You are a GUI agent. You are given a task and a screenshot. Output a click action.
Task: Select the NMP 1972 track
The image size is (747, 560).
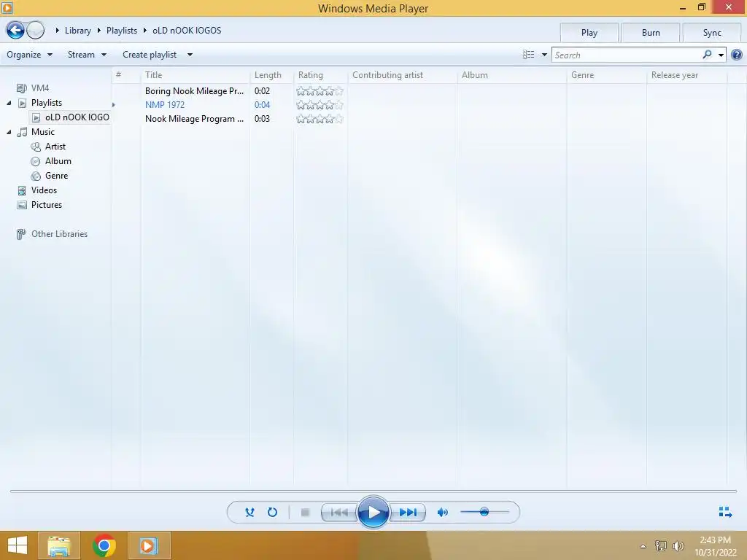pos(165,105)
